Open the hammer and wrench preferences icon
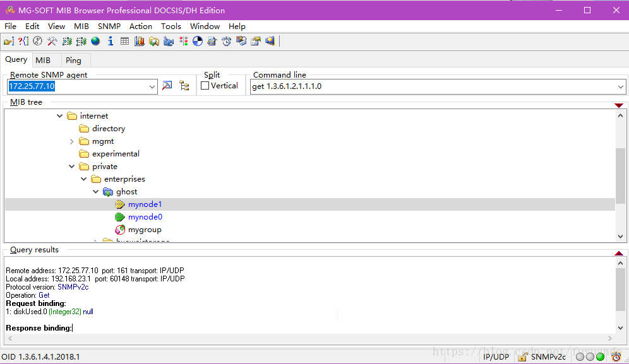Image resolution: width=629 pixels, height=364 pixels. coord(52,41)
